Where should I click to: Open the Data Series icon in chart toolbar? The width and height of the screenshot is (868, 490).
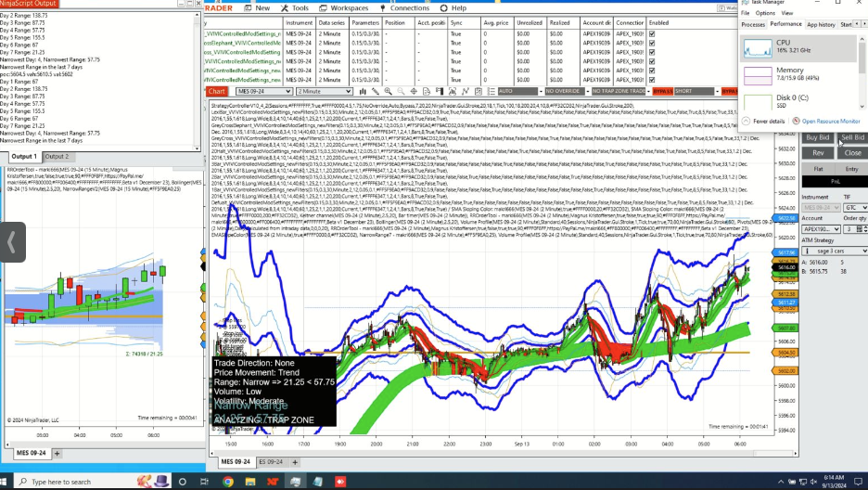(427, 91)
